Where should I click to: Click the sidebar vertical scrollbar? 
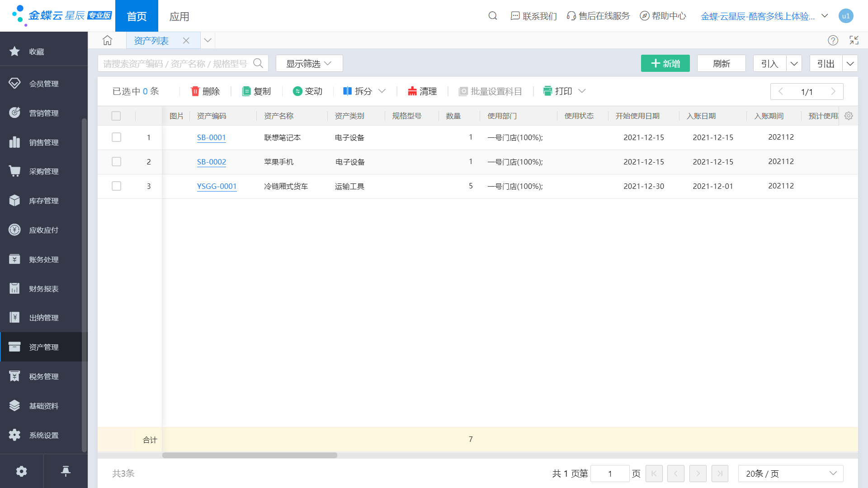tap(84, 285)
